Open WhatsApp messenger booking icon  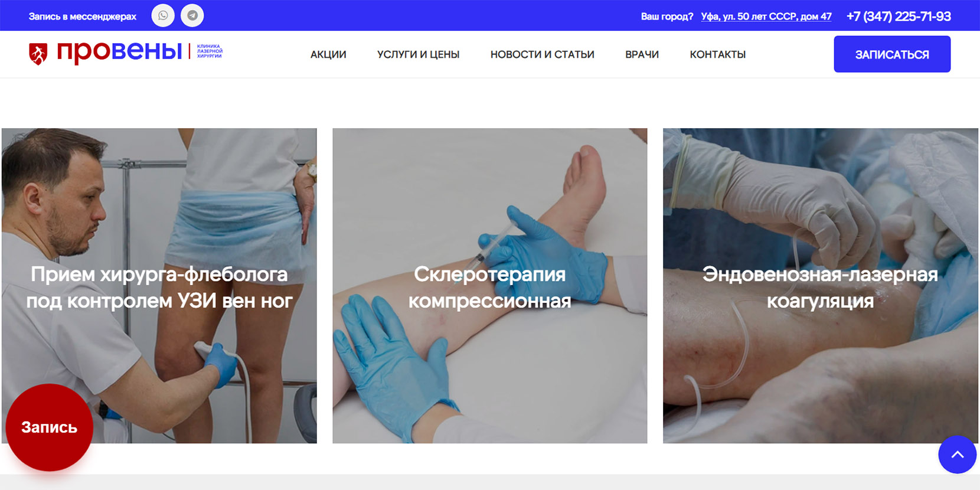pos(163,15)
